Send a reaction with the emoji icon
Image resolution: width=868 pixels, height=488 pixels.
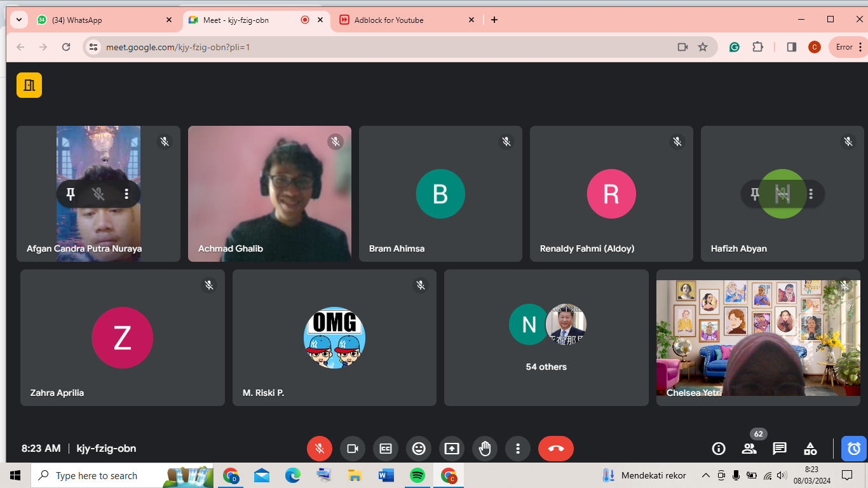419,449
